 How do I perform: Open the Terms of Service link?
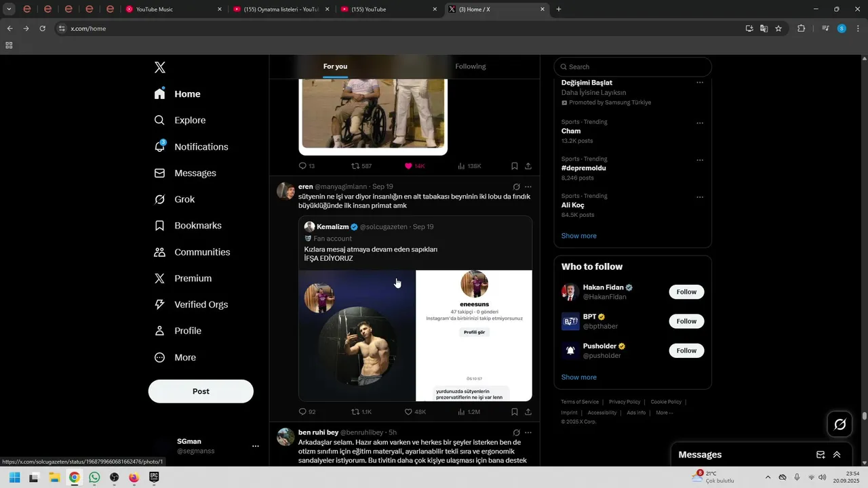point(580,402)
